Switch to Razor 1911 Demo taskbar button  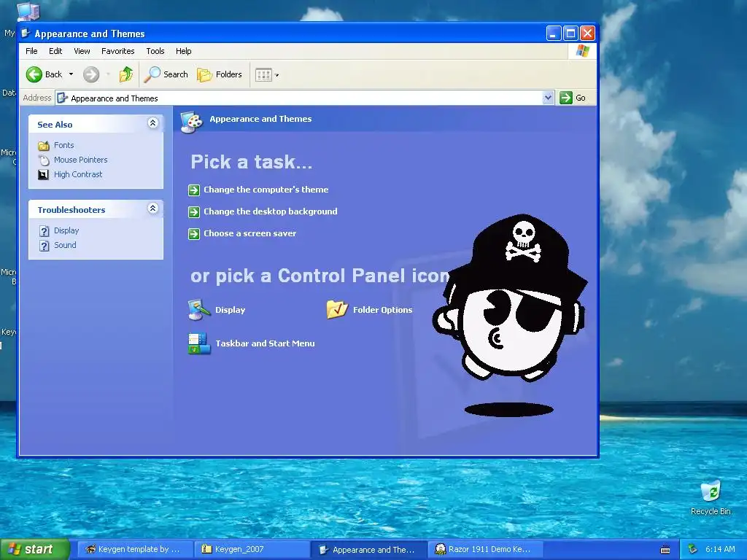(x=486, y=550)
